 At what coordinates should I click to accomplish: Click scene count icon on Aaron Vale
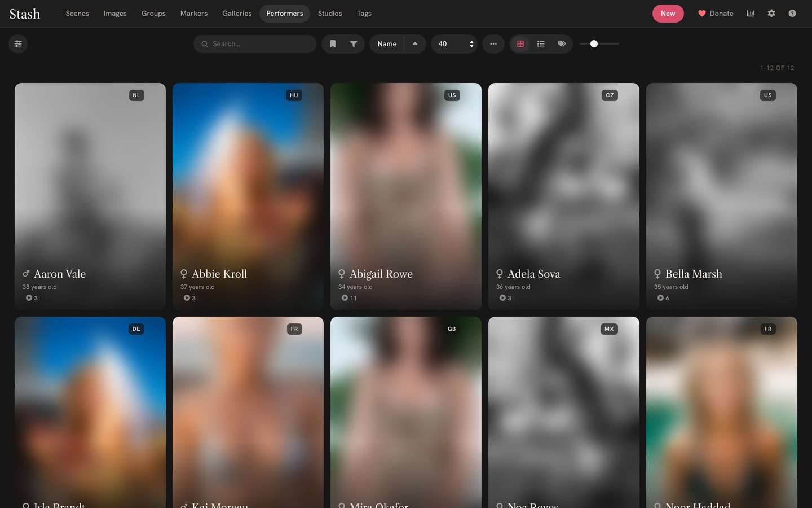pyautogui.click(x=29, y=298)
